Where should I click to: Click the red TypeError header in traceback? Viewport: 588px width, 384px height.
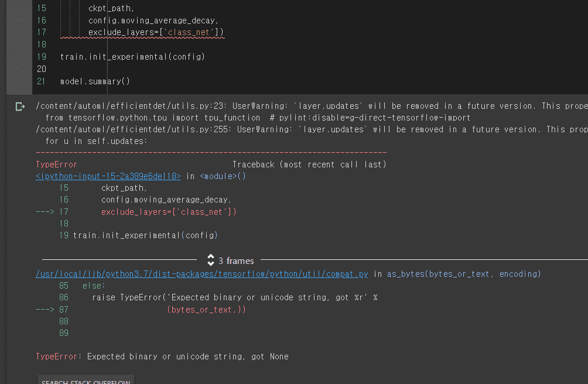coord(56,165)
